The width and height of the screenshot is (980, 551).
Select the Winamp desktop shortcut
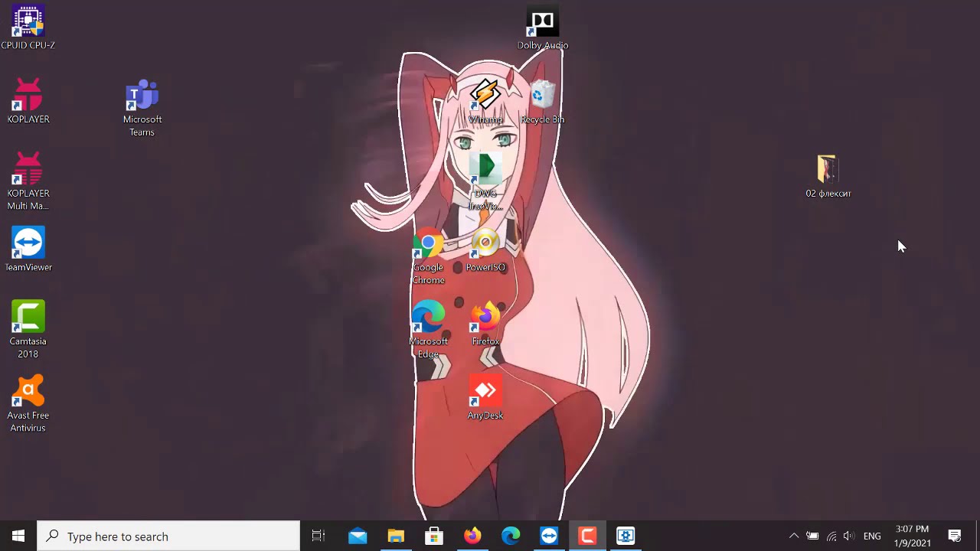tap(485, 101)
